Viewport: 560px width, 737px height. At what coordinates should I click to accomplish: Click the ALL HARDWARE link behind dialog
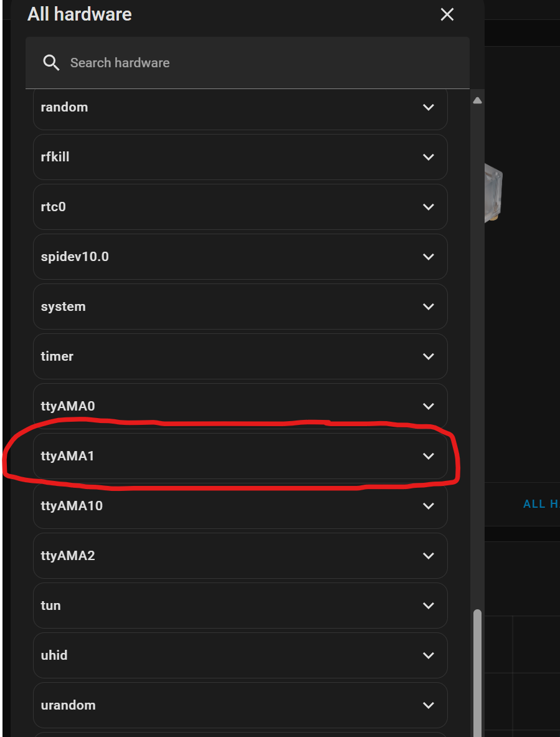click(541, 504)
